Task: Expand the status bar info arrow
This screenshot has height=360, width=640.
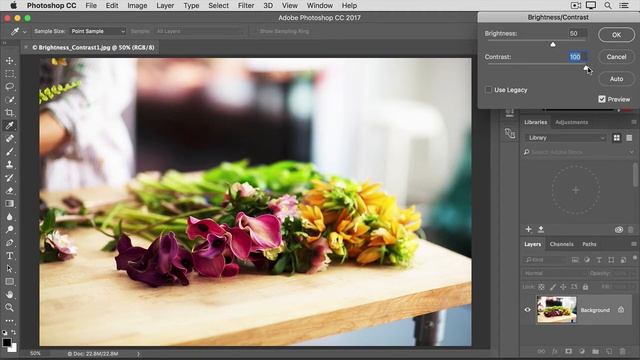Action: click(x=138, y=354)
